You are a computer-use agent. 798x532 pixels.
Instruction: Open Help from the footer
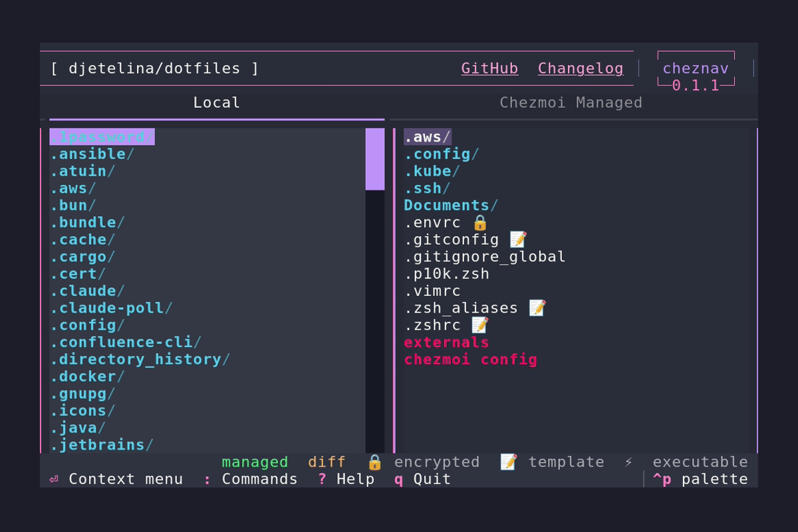346,479
